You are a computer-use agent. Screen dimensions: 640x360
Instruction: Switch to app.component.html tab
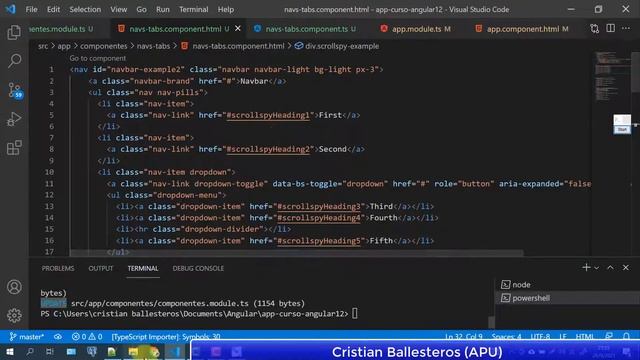pos(523,29)
